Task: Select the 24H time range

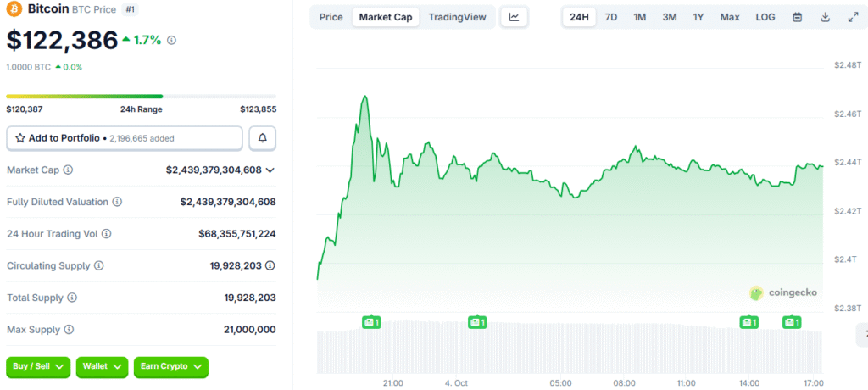Action: tap(579, 17)
